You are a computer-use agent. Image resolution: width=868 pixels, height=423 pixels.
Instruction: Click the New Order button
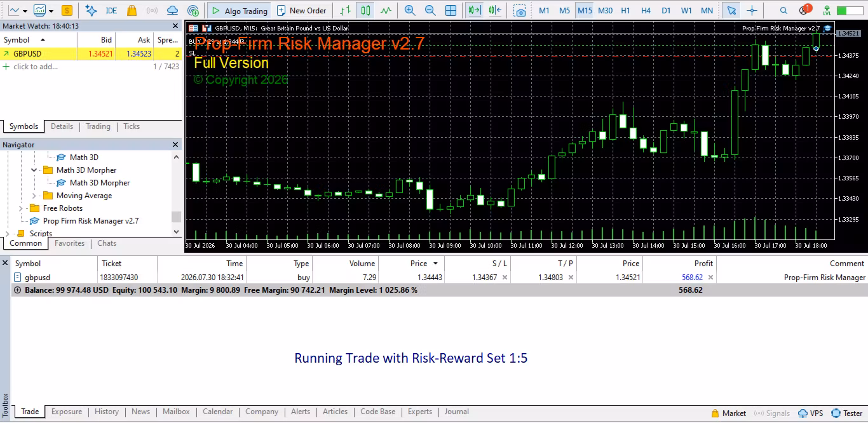[x=302, y=11]
